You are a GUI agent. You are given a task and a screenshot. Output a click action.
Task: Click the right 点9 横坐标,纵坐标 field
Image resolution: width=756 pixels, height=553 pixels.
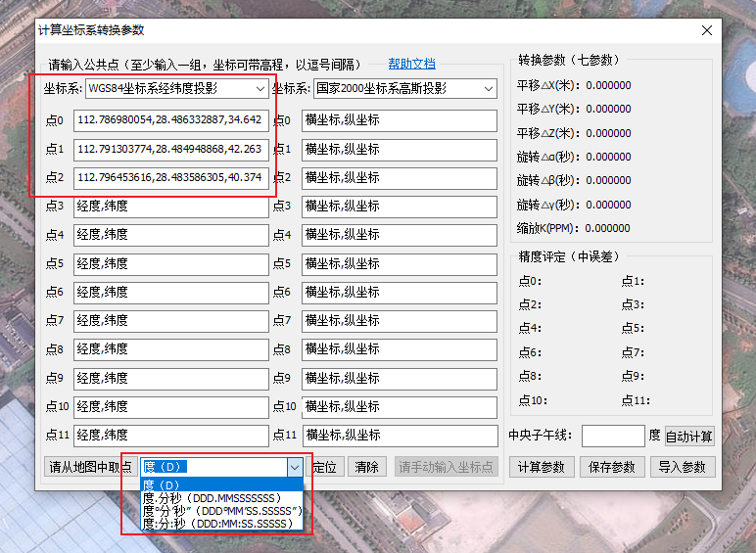point(400,379)
